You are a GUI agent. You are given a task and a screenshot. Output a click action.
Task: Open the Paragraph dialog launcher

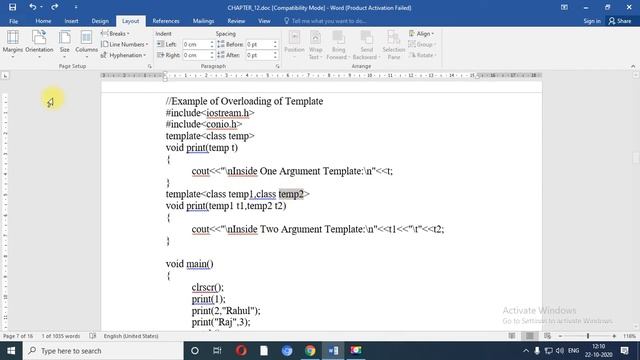[x=278, y=66]
